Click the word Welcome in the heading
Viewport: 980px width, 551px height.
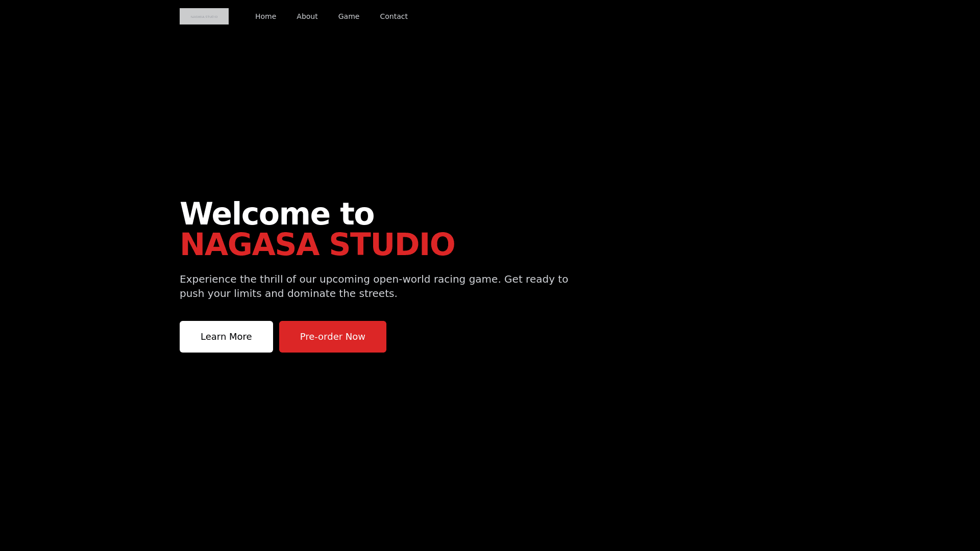(x=255, y=214)
